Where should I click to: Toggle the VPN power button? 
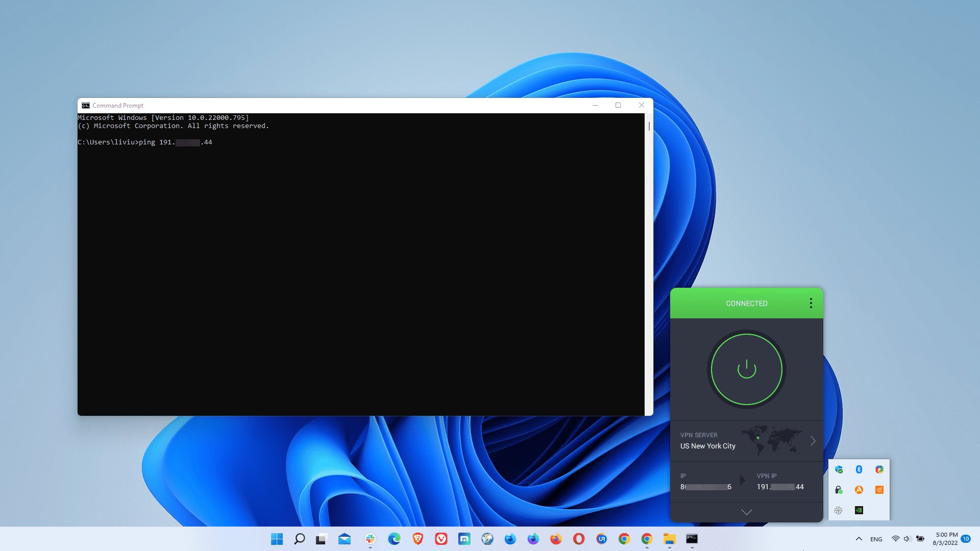coord(746,369)
